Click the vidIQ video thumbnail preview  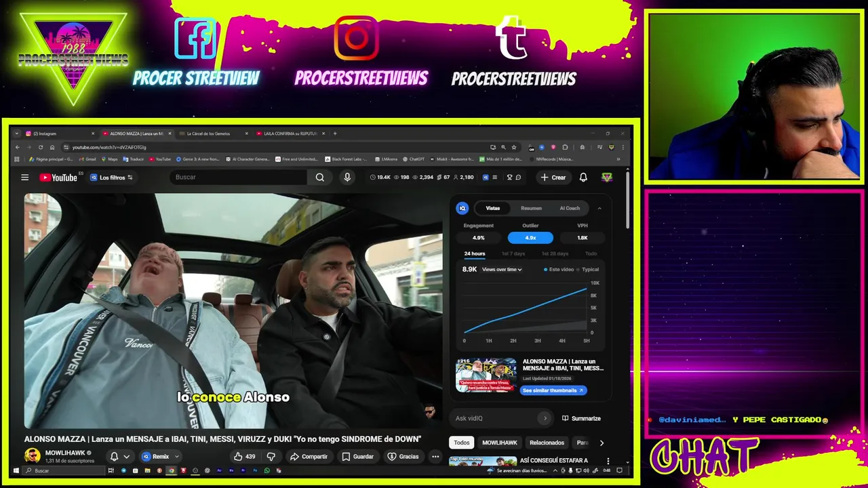pyautogui.click(x=486, y=375)
